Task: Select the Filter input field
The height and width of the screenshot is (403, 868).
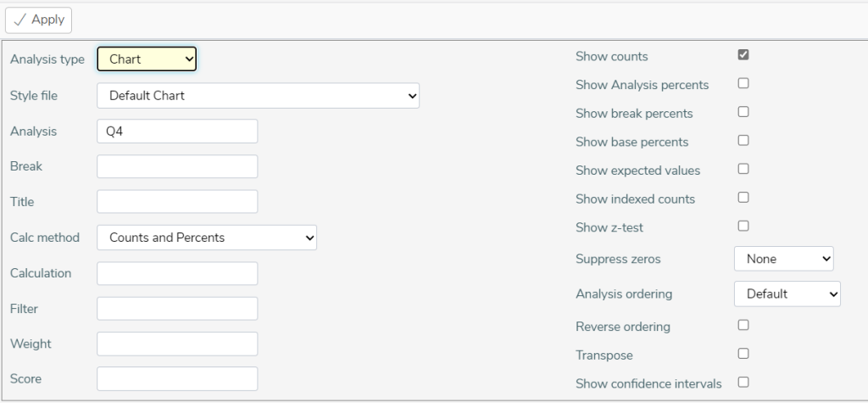Action: coord(177,308)
